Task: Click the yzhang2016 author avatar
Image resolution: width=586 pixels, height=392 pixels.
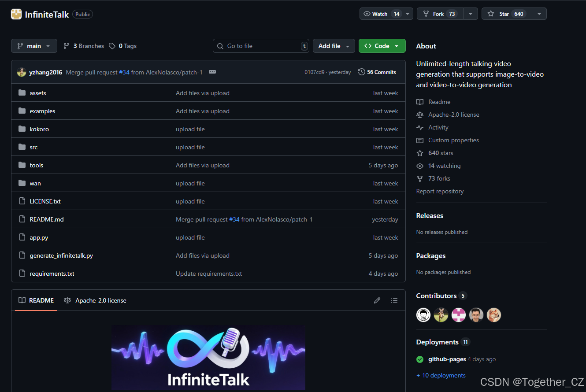Action: point(22,72)
